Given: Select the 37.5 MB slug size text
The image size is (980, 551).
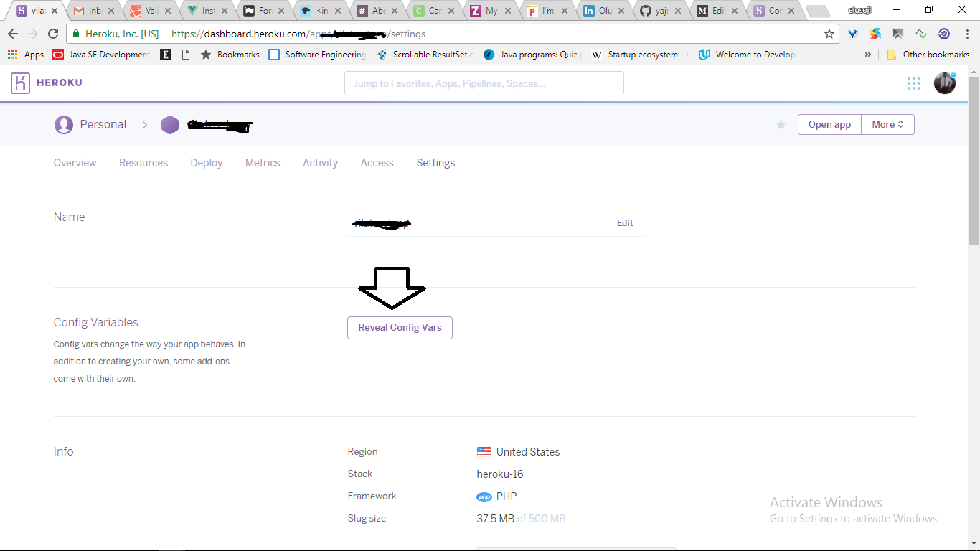Looking at the screenshot, I should [x=495, y=519].
